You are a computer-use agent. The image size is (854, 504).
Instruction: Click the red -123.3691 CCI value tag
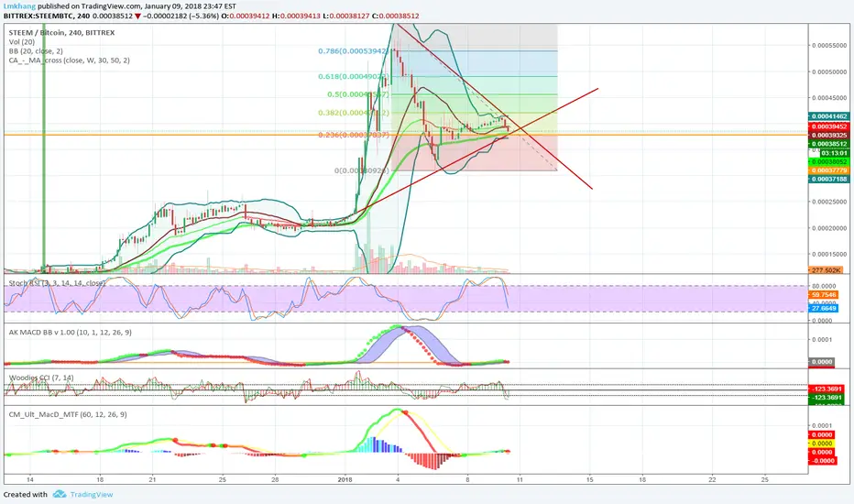point(827,389)
